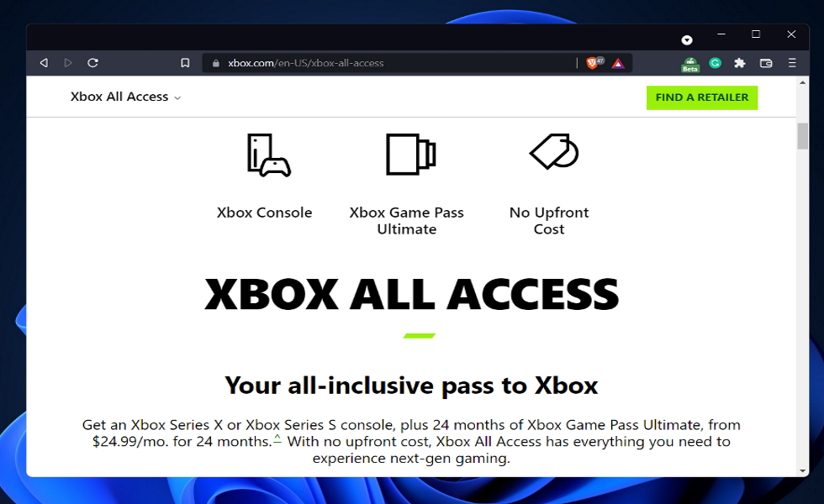Click the No Upfront Cost tag icon

pos(554,152)
